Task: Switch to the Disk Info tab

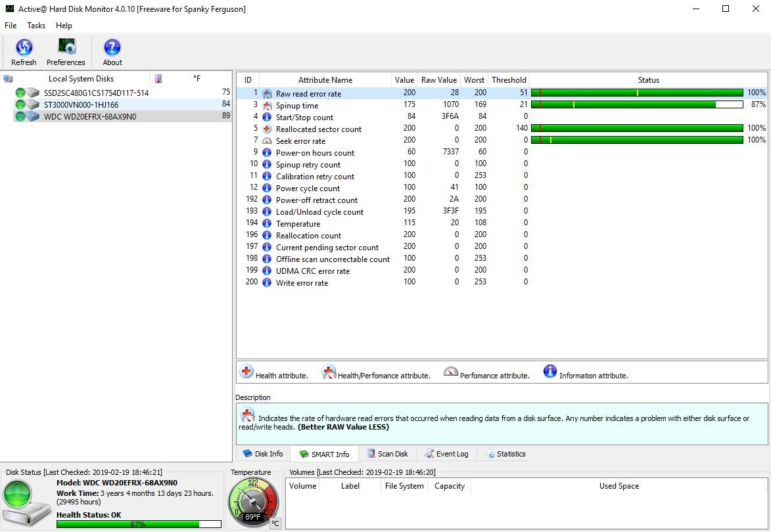Action: tap(263, 454)
